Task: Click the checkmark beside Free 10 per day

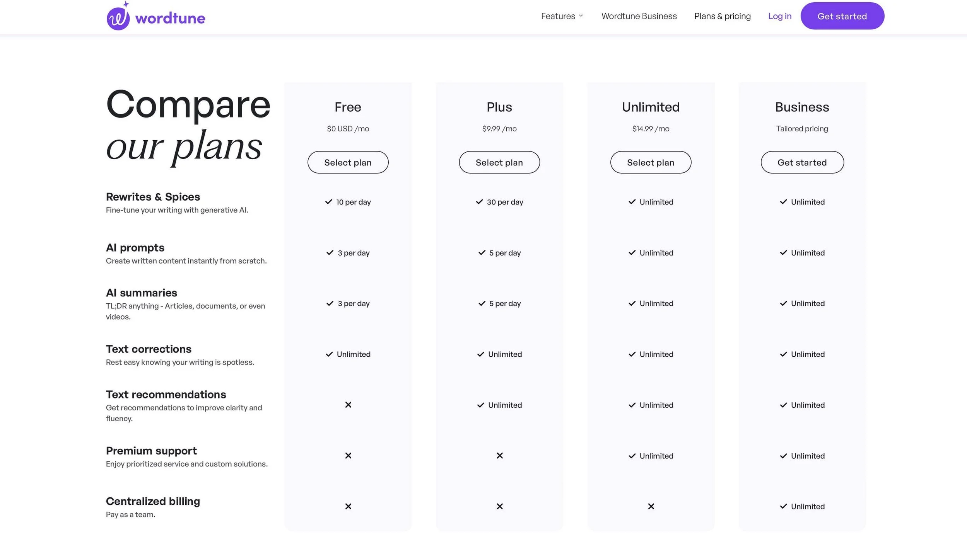Action: (x=328, y=202)
